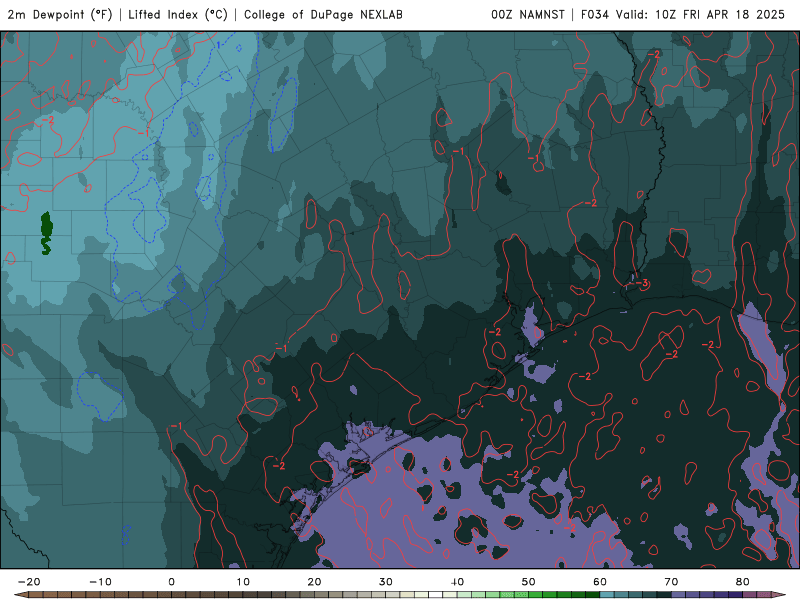Click the '30' tick on the color scale
The height and width of the screenshot is (600, 800).
point(386,582)
